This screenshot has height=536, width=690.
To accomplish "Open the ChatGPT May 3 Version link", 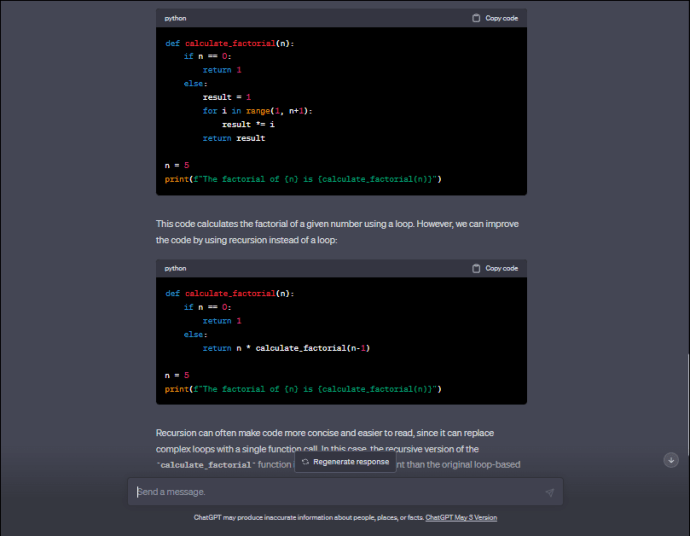I will pyautogui.click(x=461, y=518).
